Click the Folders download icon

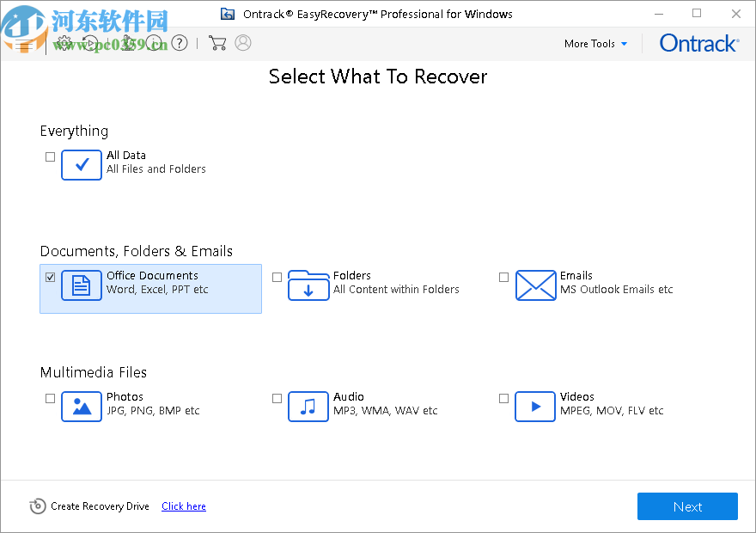pyautogui.click(x=308, y=285)
